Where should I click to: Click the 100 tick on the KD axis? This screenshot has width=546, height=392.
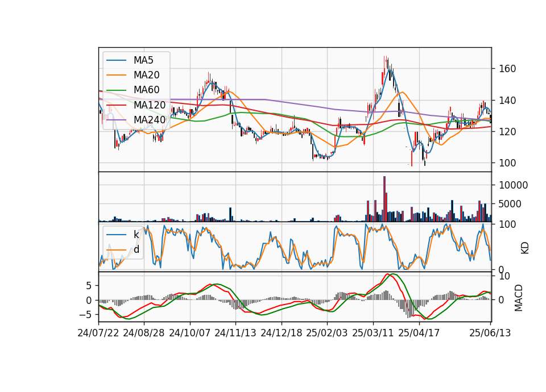point(507,224)
